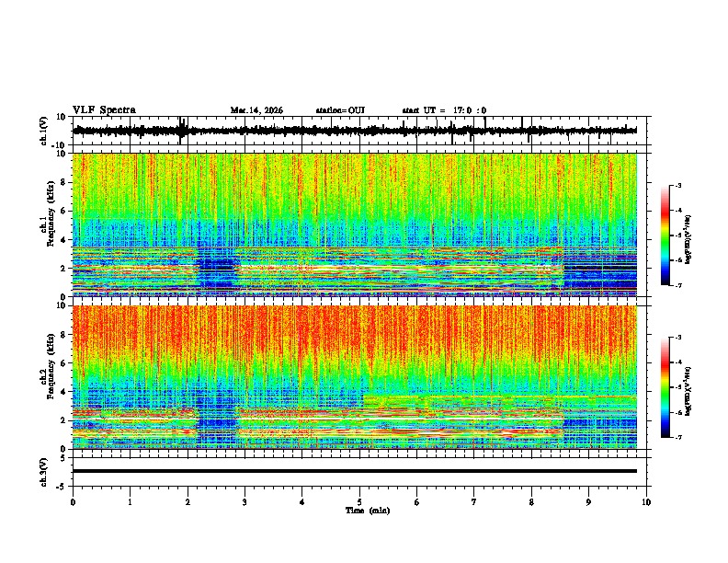The height and width of the screenshot is (563, 728).
Task: Click the Time axis tick label '9'
Action: point(588,502)
